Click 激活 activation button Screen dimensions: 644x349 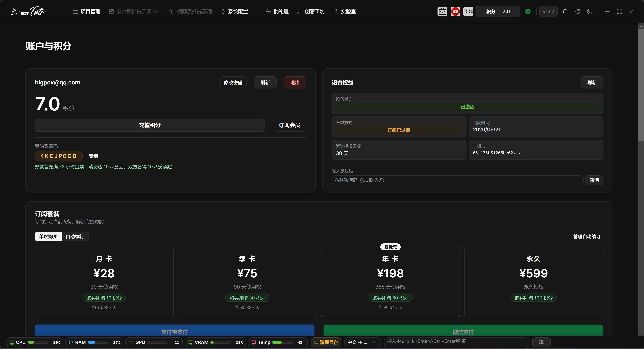[x=594, y=180]
